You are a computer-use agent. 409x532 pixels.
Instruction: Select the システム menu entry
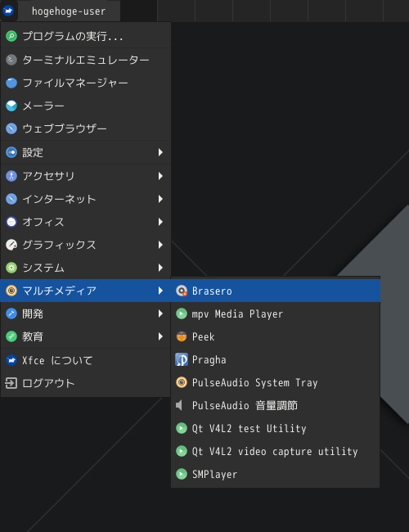(85, 268)
